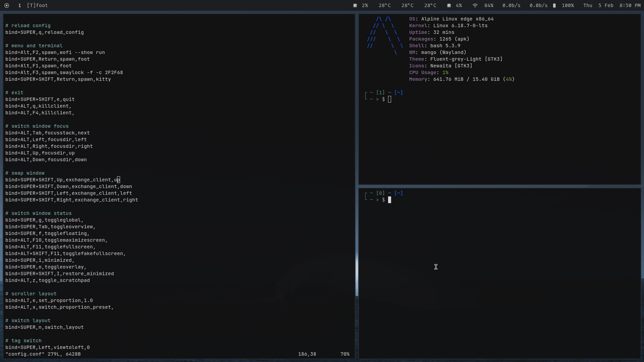Screen dimensions: 644x362
Task: Click the '# switch window focus' comment
Action: 37,126
